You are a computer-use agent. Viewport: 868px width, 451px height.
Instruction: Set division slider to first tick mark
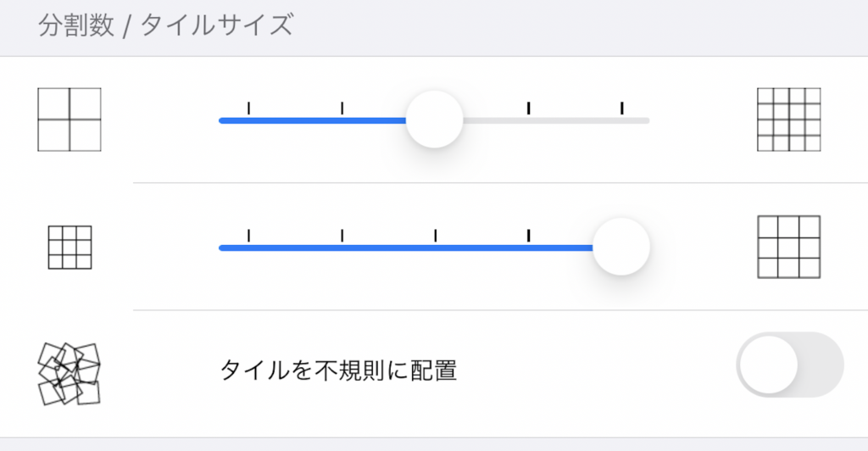[x=248, y=120]
